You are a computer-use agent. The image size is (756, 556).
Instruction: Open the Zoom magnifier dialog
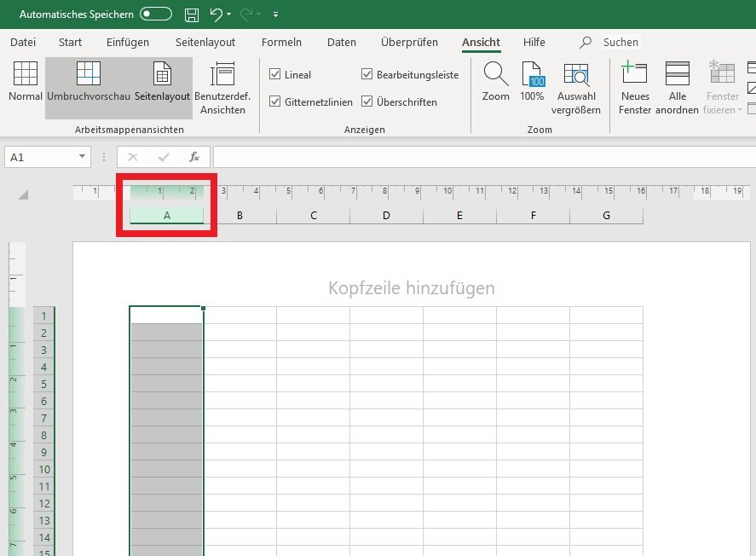click(x=495, y=83)
